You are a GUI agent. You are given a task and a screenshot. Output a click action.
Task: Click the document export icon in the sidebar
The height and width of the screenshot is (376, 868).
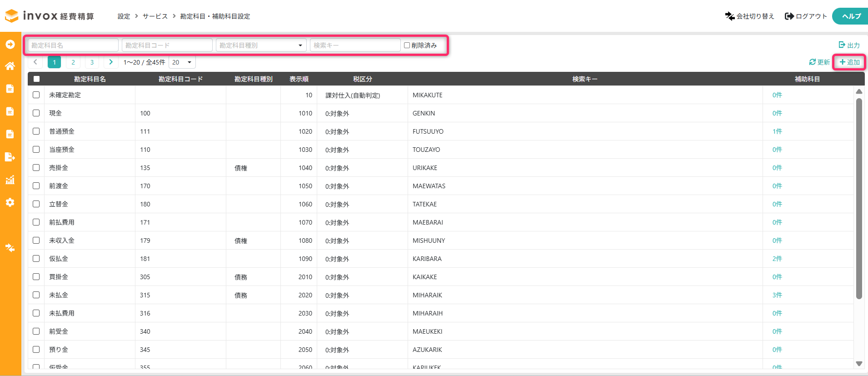point(10,157)
